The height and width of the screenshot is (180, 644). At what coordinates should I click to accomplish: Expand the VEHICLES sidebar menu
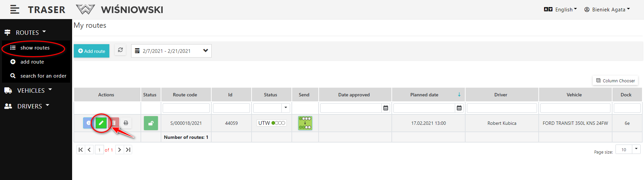[31, 90]
